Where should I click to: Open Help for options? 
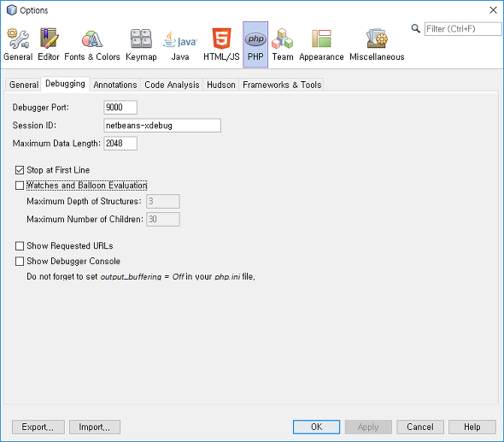[472, 427]
